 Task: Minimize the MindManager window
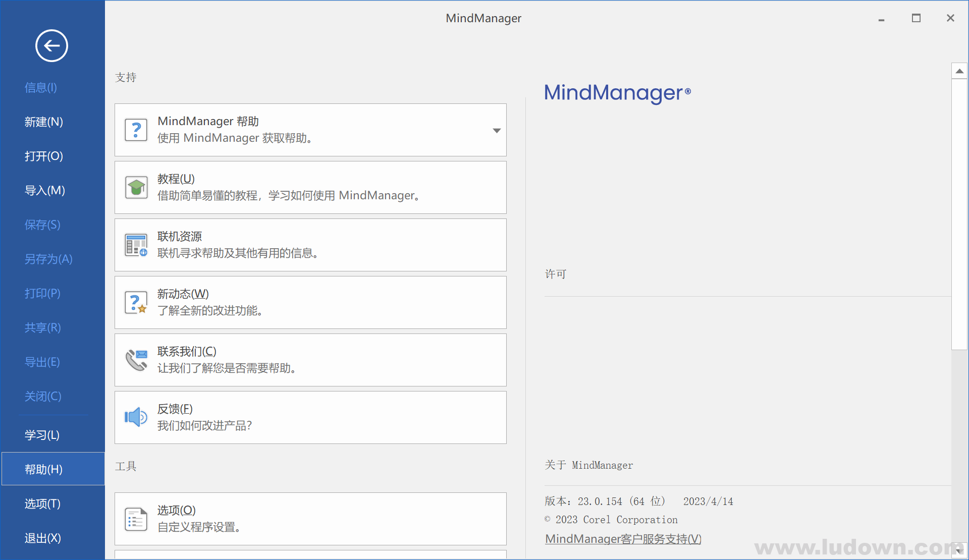coord(882,19)
